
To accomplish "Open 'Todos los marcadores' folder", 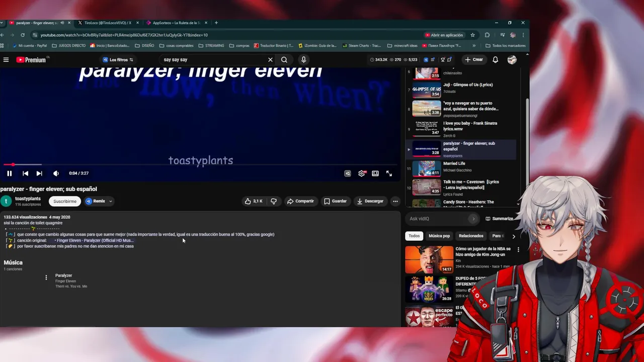I will pyautogui.click(x=506, y=46).
